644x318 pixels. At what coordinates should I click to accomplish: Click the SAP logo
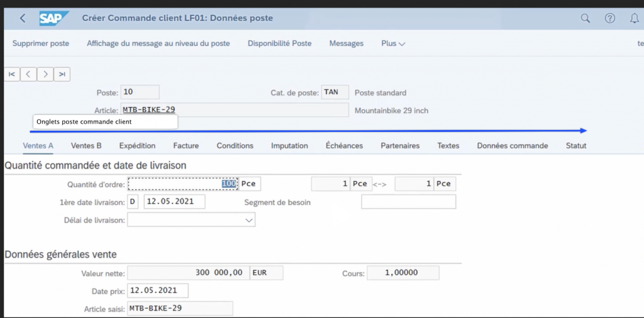tap(53, 18)
